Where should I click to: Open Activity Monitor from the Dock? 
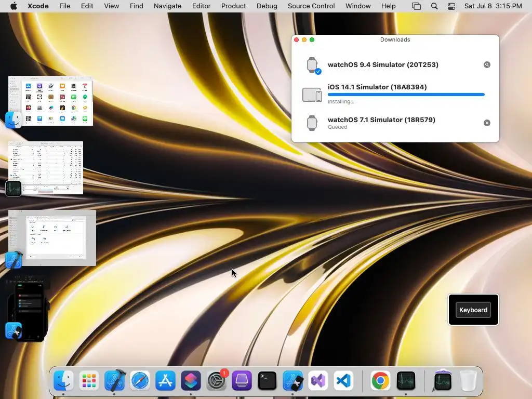coord(406,381)
